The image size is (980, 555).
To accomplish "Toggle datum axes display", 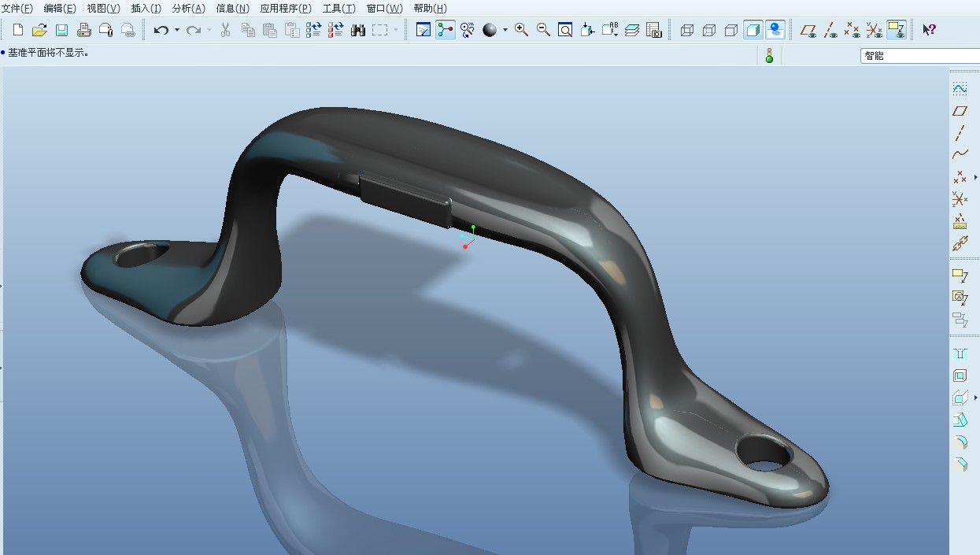I will [830, 30].
